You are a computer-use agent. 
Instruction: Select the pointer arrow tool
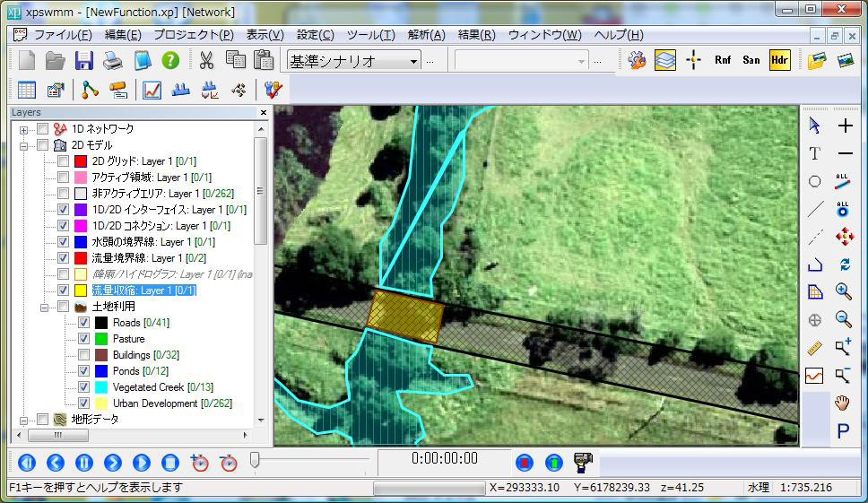[x=814, y=126]
